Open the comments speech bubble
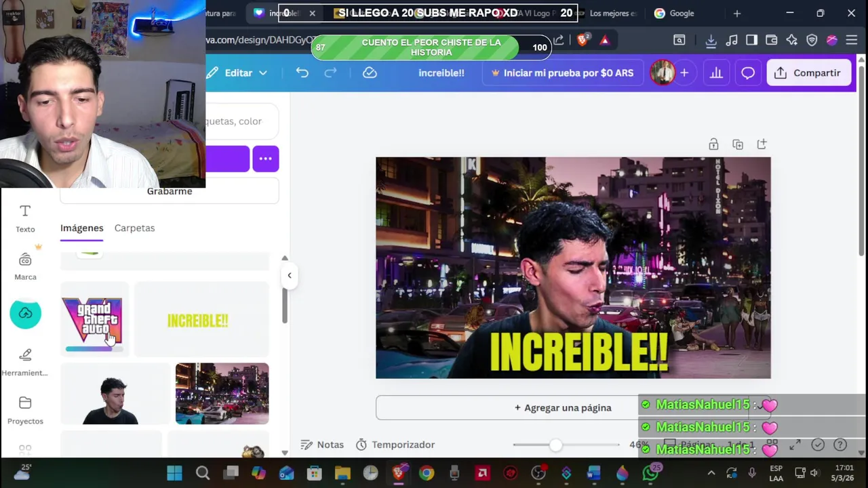The width and height of the screenshot is (868, 488). point(748,73)
